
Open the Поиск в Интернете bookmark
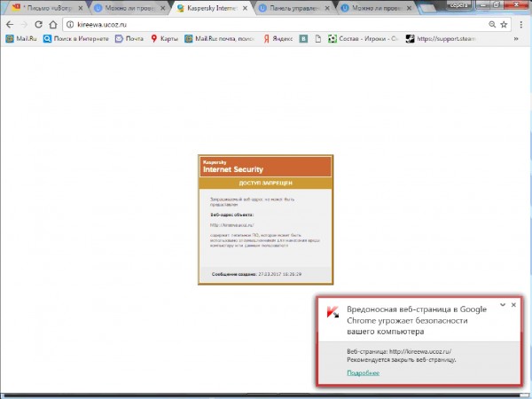pyautogui.click(x=76, y=39)
